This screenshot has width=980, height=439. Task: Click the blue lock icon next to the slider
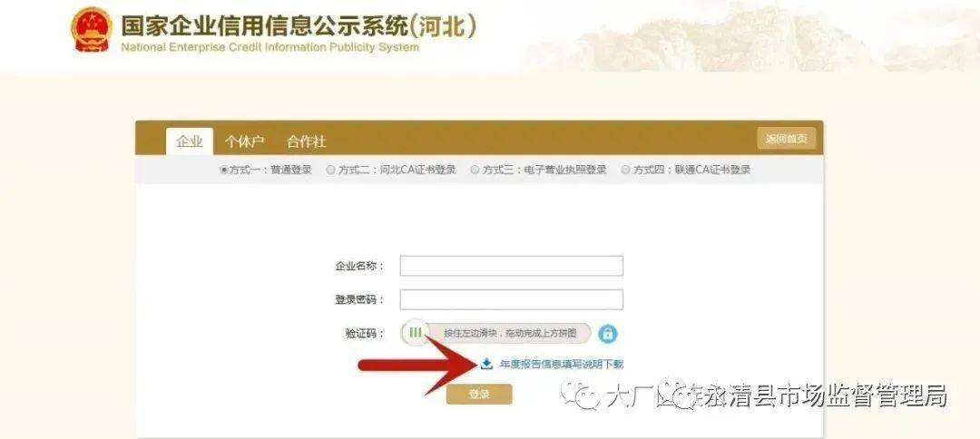[x=607, y=334]
